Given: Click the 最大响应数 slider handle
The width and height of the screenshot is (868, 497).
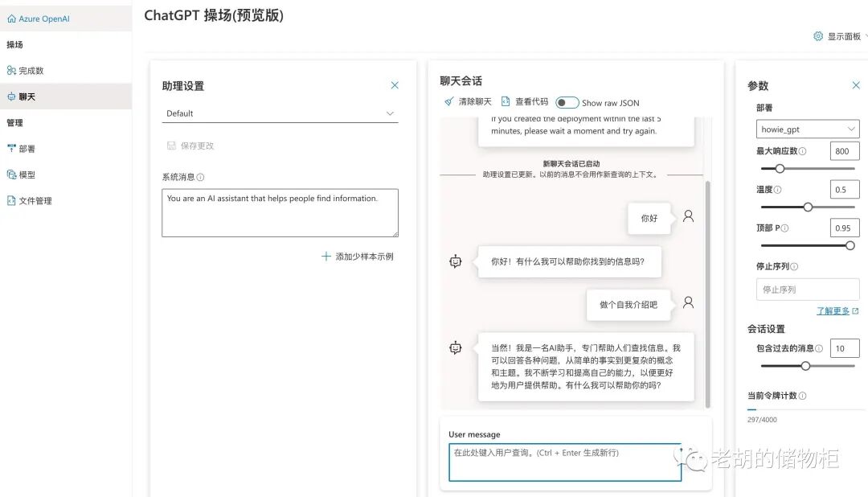Looking at the screenshot, I should [x=780, y=168].
